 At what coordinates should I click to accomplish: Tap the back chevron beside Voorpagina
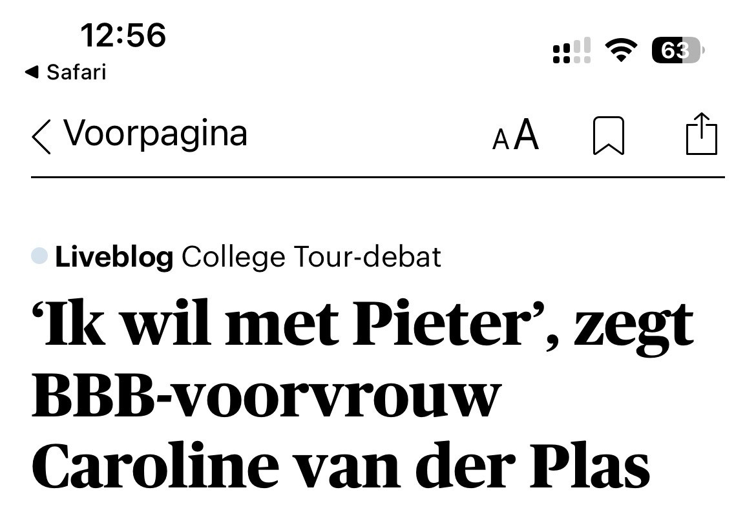coord(41,136)
